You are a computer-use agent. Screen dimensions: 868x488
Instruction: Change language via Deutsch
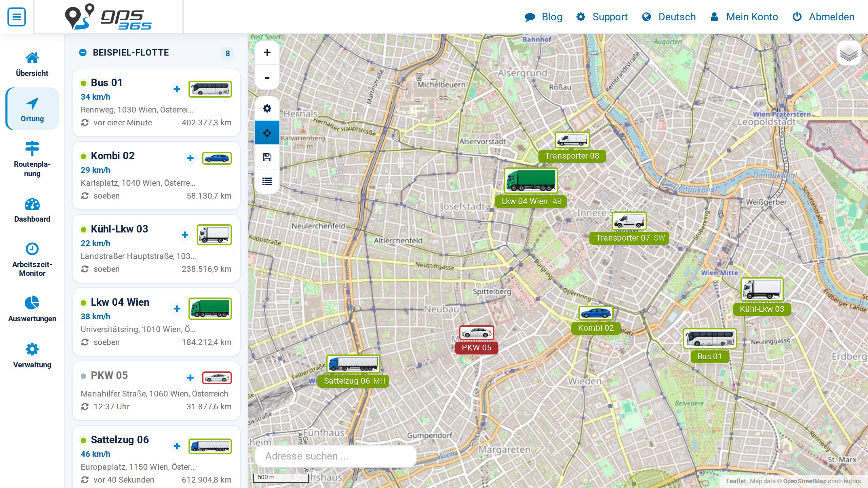[669, 17]
